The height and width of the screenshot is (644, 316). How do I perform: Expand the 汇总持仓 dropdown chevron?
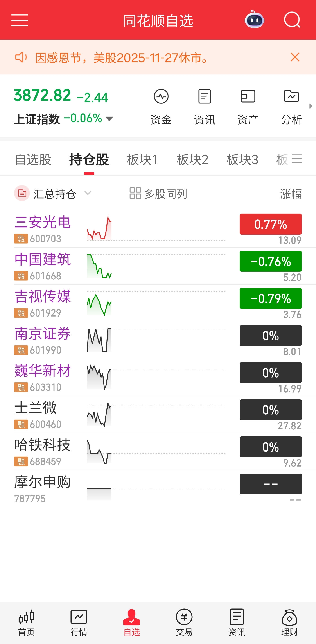pyautogui.click(x=88, y=193)
